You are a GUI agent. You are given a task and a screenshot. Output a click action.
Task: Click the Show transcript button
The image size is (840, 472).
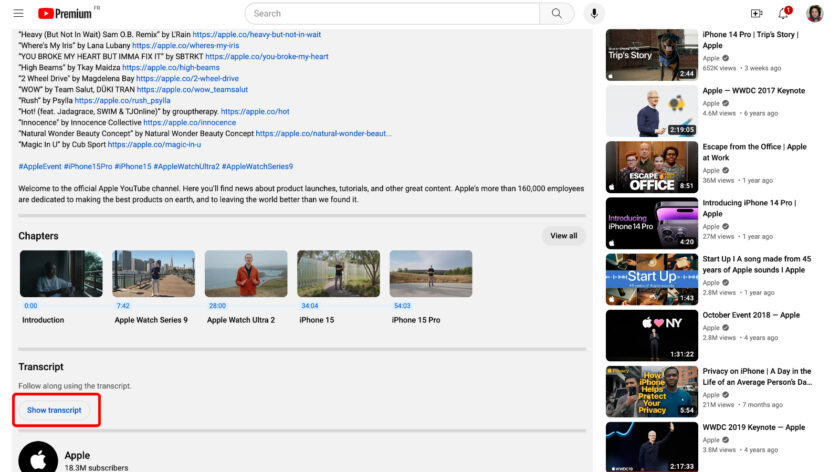click(54, 410)
